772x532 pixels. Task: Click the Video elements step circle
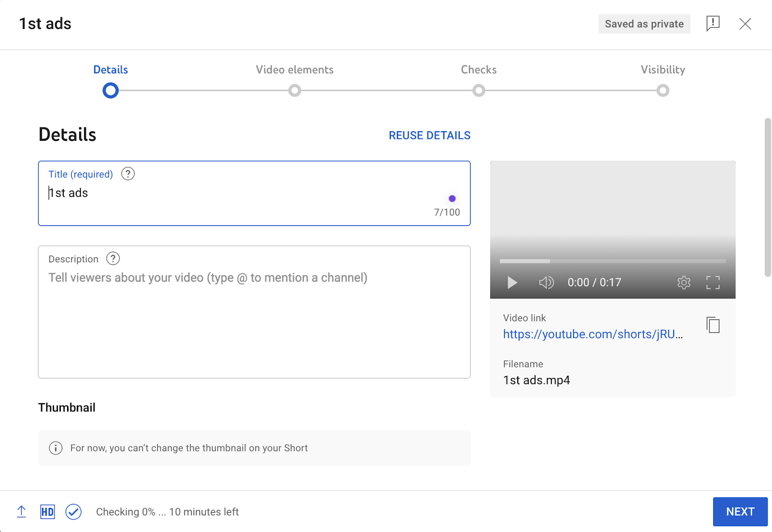point(294,90)
